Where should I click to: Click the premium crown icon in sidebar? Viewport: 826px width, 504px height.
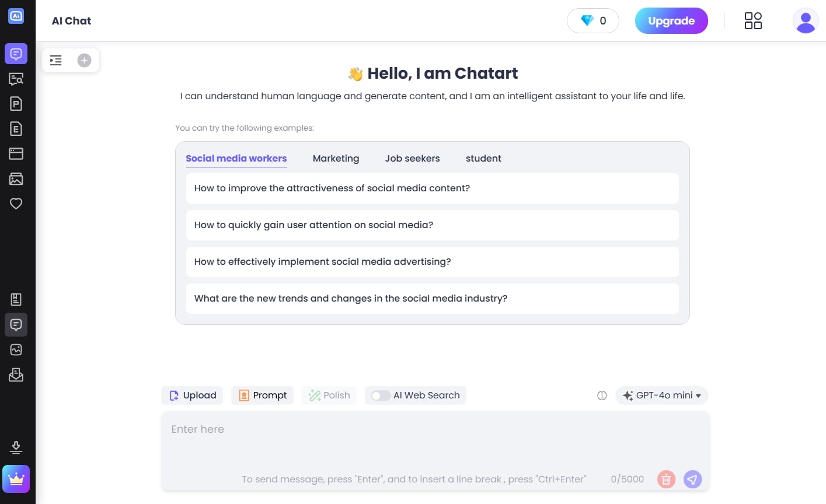click(x=16, y=479)
